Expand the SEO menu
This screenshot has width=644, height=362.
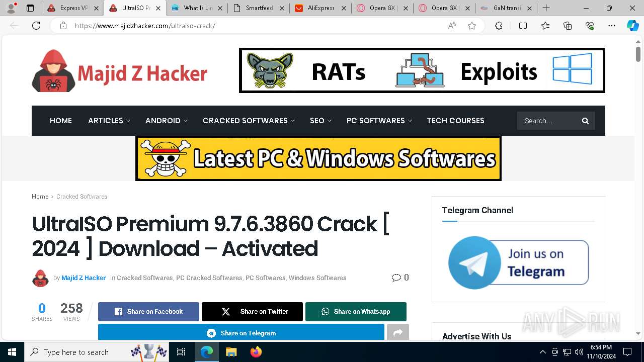(x=321, y=121)
